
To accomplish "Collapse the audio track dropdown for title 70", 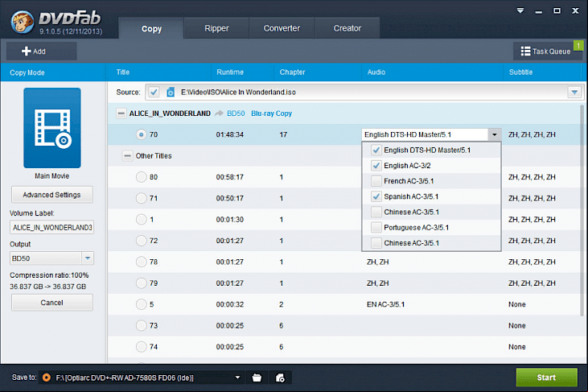I will click(494, 134).
